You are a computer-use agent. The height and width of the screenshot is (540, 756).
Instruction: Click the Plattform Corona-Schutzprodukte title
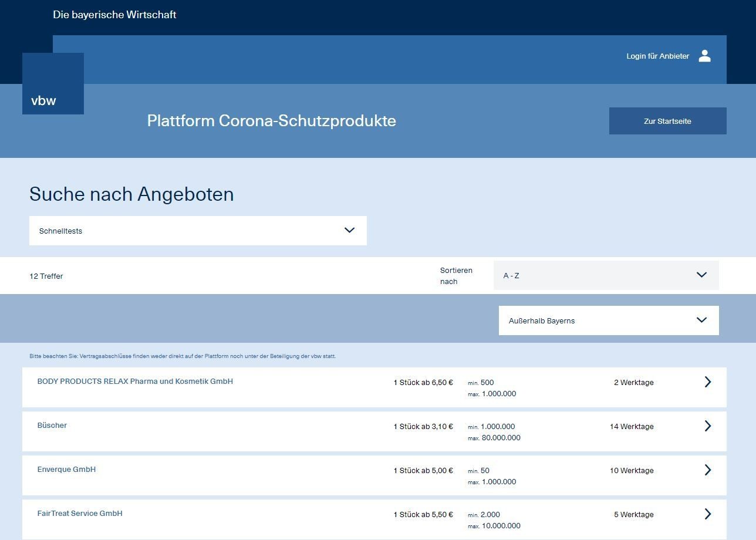[x=271, y=121]
